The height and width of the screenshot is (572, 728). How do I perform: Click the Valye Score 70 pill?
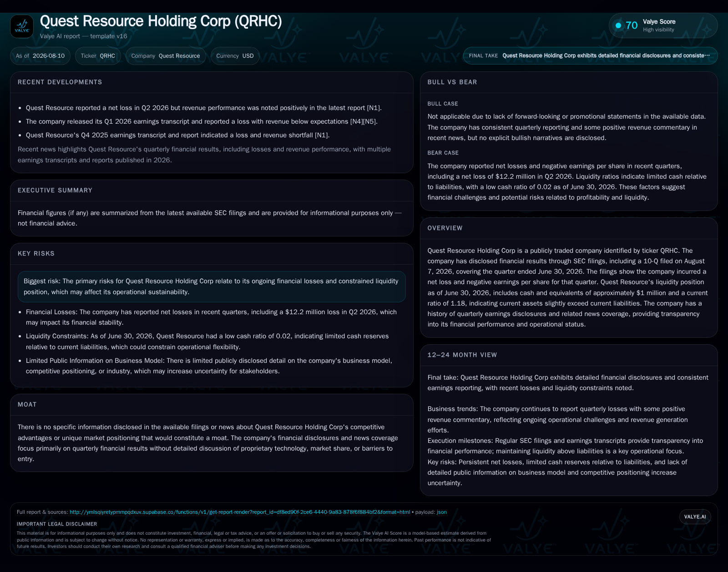coord(663,25)
